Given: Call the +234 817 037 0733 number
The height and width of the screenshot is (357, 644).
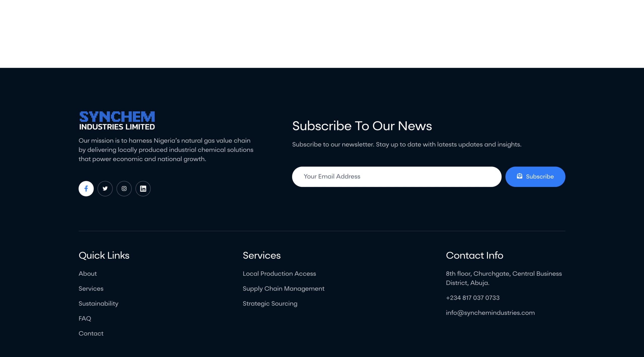Looking at the screenshot, I should [473, 298].
